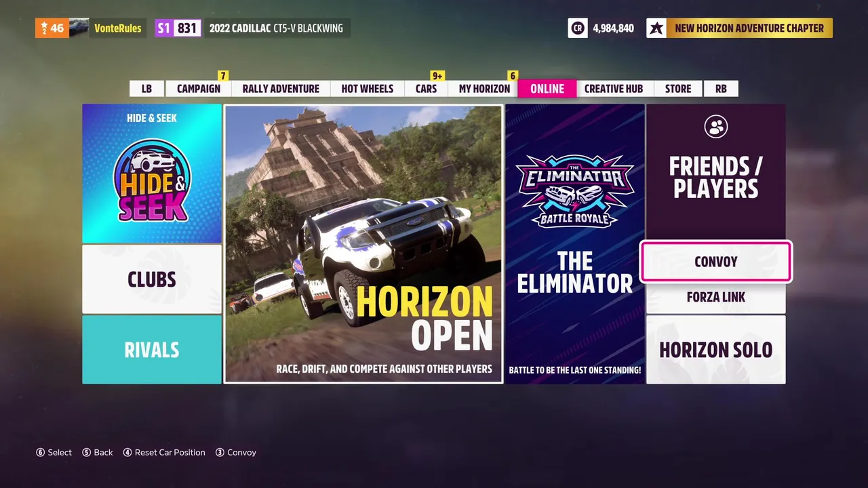Click the New Horizon Adventure Chapter banner

(749, 28)
